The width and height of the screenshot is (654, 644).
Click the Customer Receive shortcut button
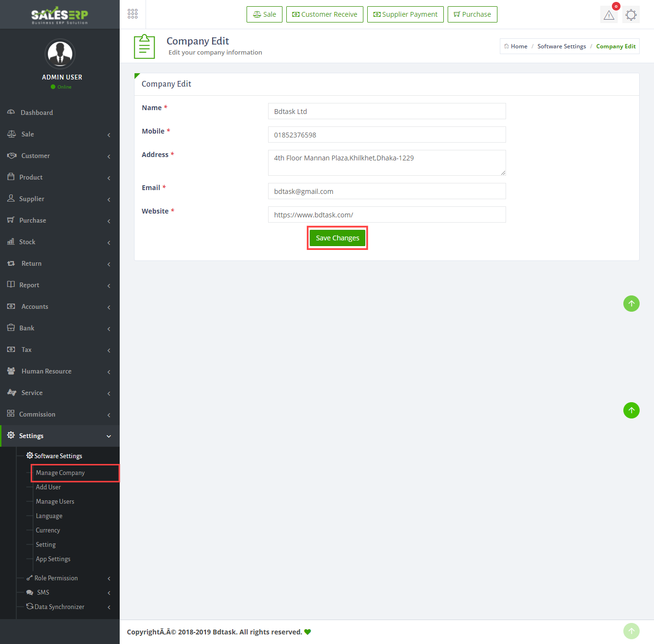click(325, 14)
